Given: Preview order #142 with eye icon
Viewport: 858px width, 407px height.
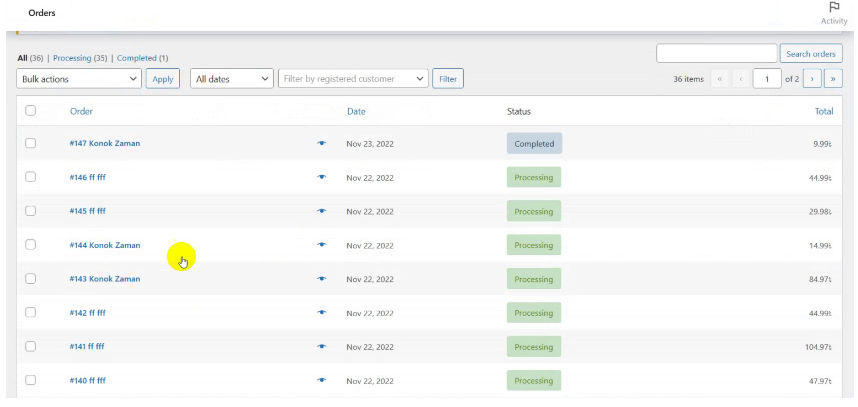Looking at the screenshot, I should (322, 313).
